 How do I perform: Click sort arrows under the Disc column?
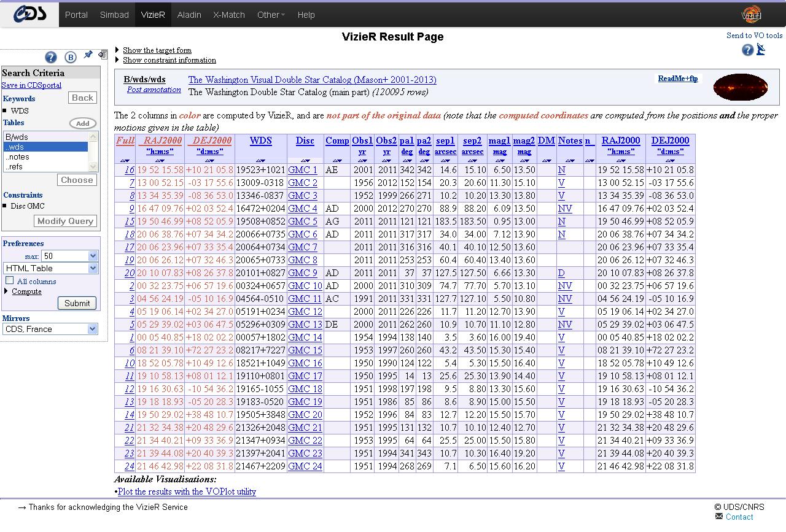(305, 161)
